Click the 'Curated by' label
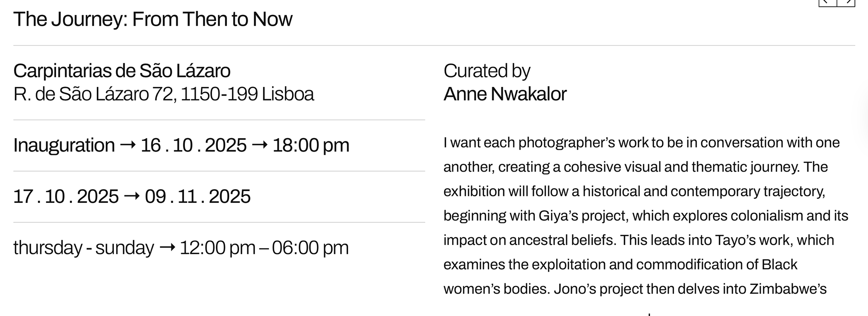 point(487,71)
